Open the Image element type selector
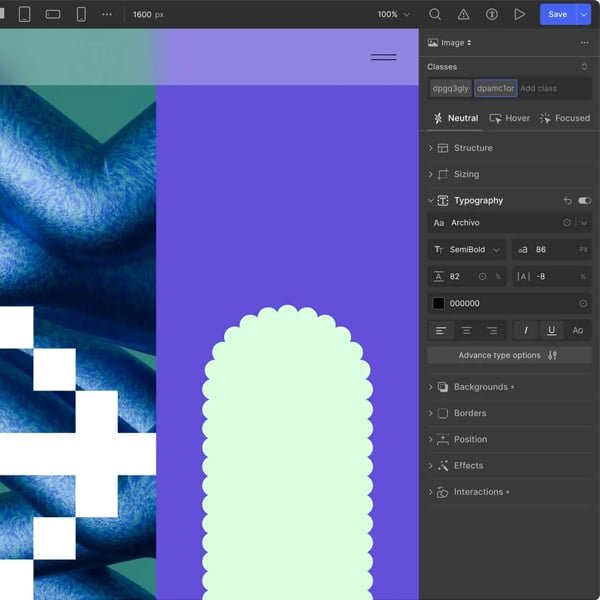This screenshot has width=600, height=600. point(450,43)
